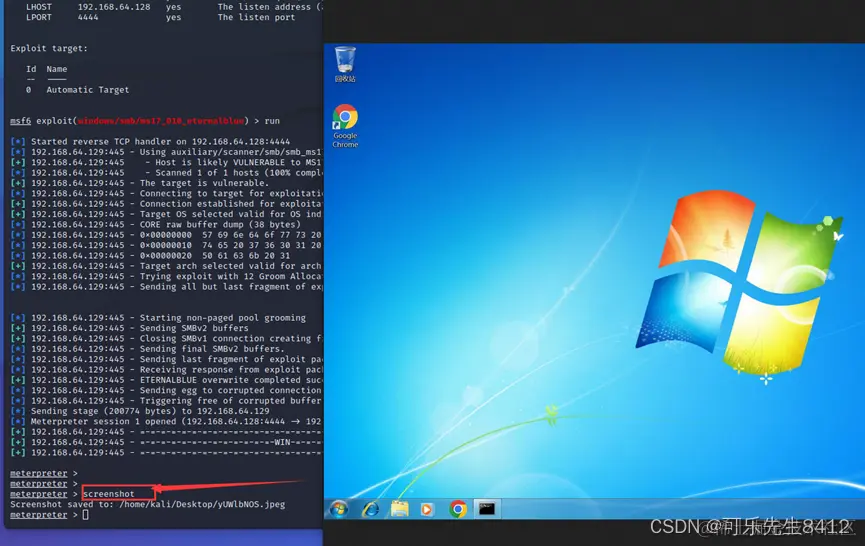Click the msf6 prompt text
This screenshot has height=546, width=865.
[20, 121]
